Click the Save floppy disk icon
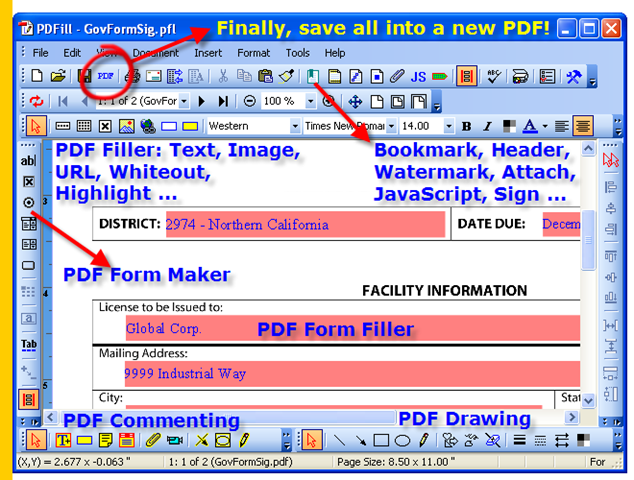 [85, 76]
